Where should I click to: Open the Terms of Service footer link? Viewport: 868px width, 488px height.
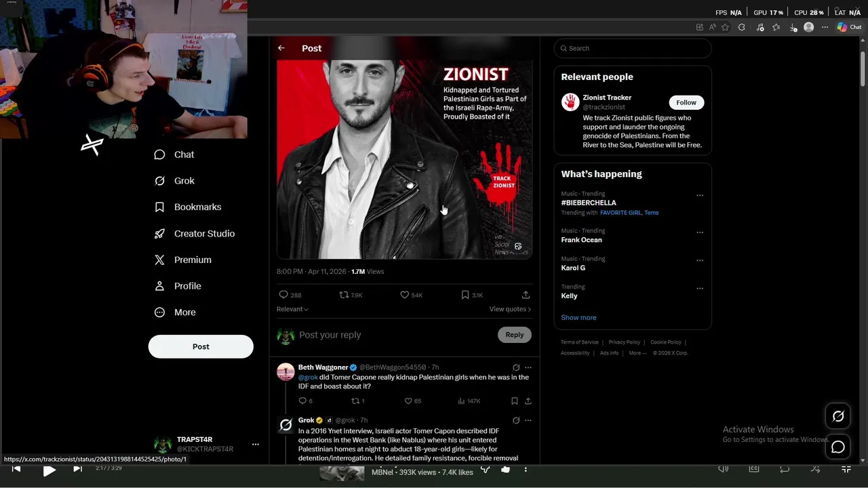tap(580, 342)
